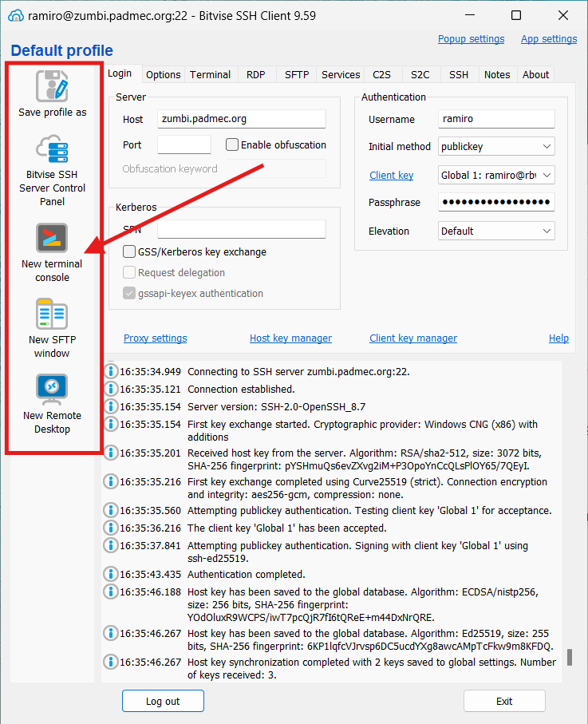
Task: Open App settings link
Action: (549, 39)
